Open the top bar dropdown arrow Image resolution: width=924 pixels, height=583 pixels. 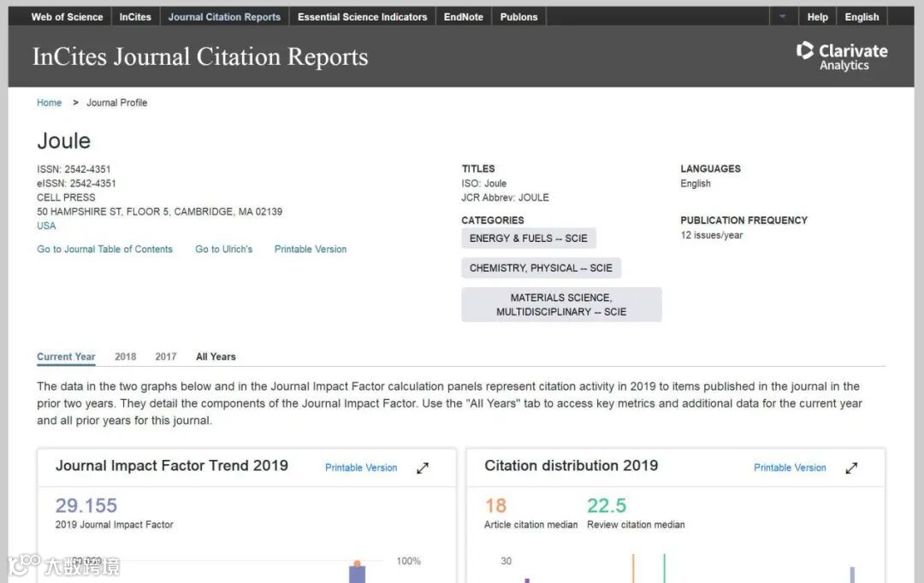point(783,16)
